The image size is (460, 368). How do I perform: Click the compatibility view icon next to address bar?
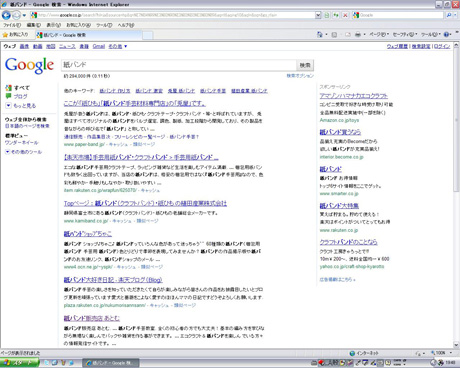coord(327,15)
